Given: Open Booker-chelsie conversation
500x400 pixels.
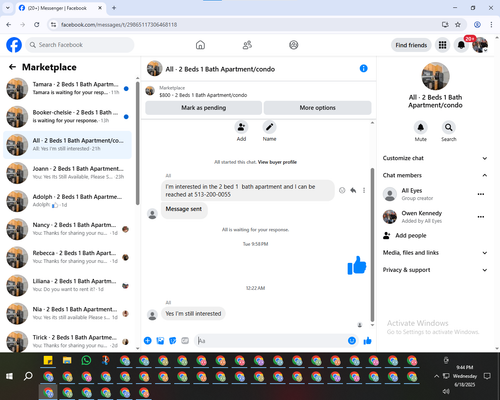Looking at the screenshot, I should (67, 117).
